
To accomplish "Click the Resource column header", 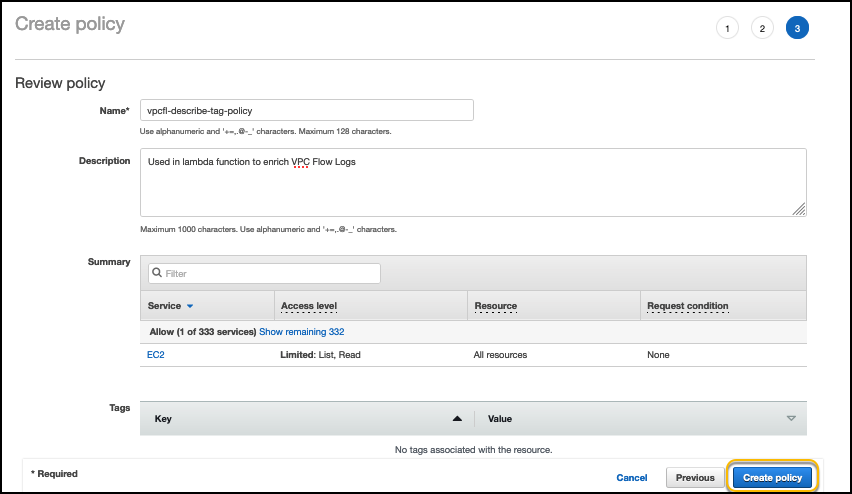I will click(x=496, y=306).
